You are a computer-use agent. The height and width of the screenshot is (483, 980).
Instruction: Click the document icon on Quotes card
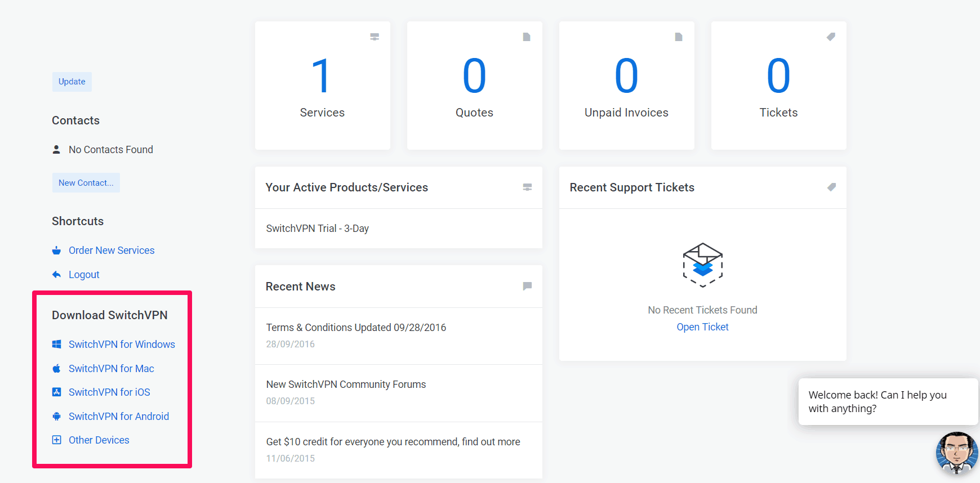pos(527,37)
